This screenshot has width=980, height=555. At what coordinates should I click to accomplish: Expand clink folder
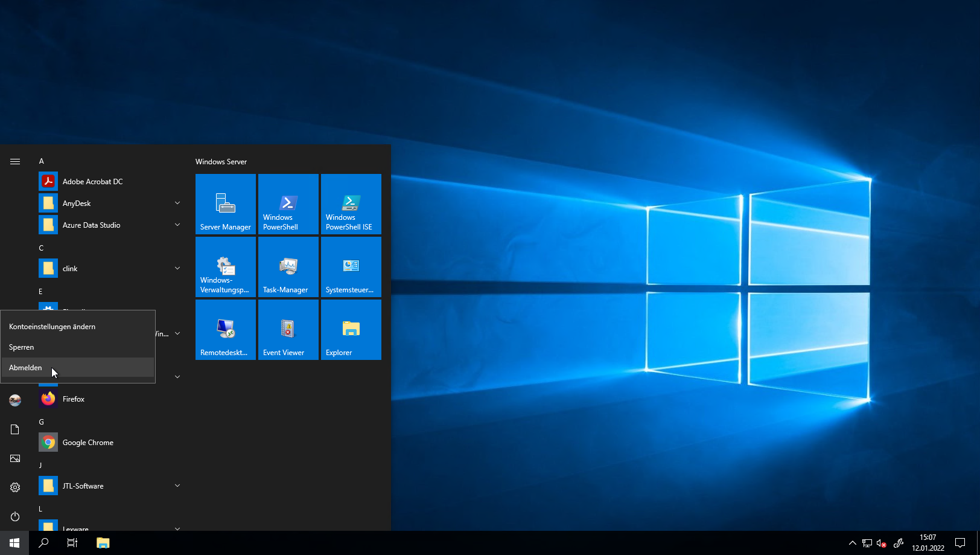(177, 268)
